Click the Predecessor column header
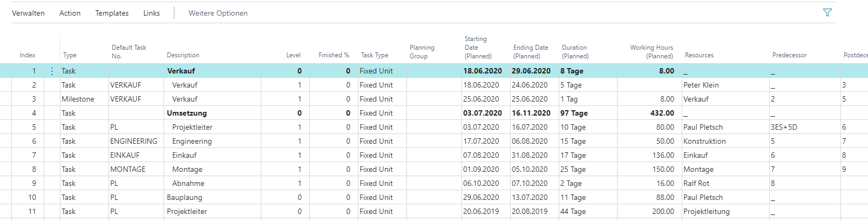The width and height of the screenshot is (868, 221). pos(790,55)
